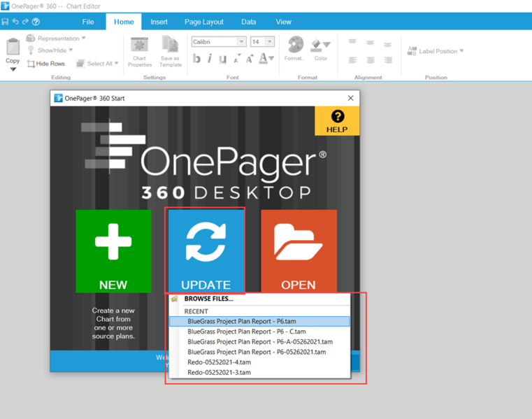Screen dimensions: 532x419
Task: Open Chart Properties settings
Action: pyautogui.click(x=139, y=52)
